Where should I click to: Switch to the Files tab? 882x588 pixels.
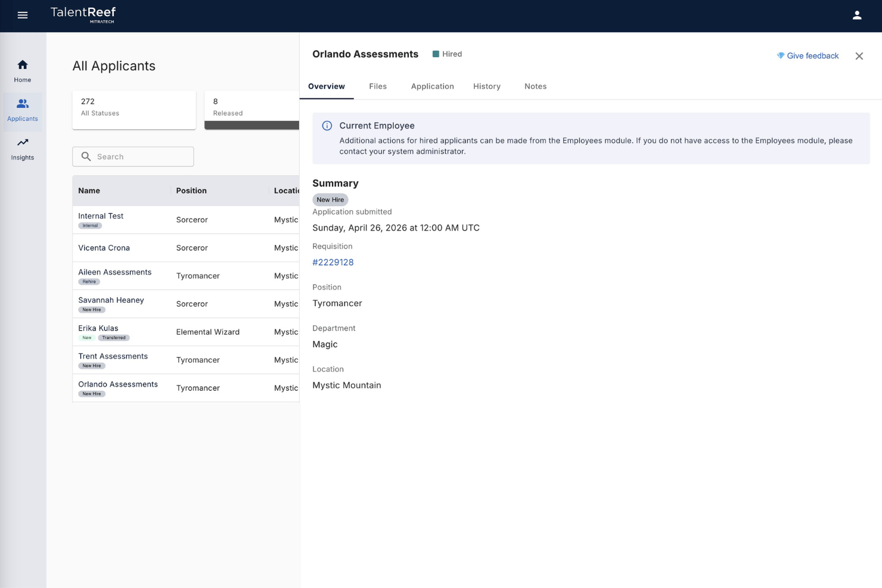coord(378,86)
